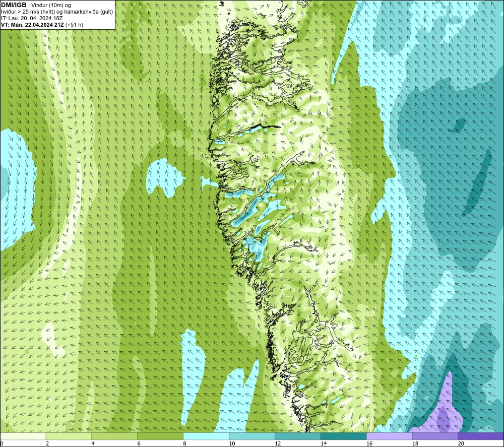Click the legend label '2'

(47, 443)
